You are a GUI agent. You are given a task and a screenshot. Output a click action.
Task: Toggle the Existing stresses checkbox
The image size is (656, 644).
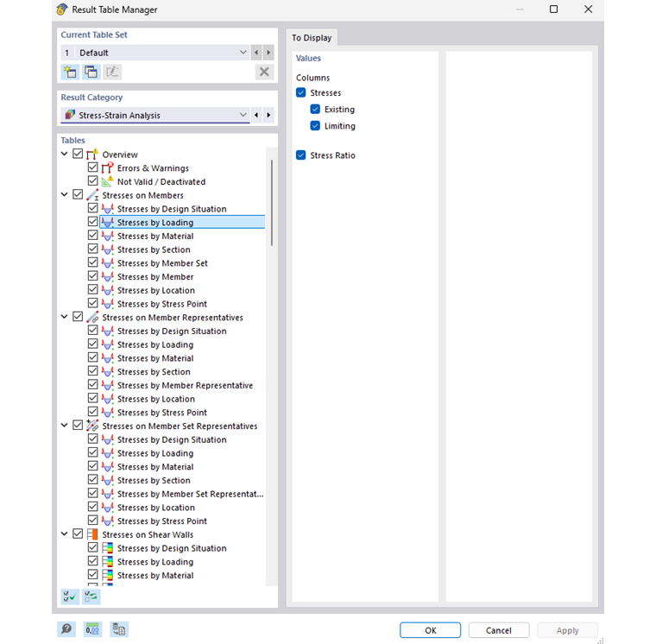[x=315, y=110]
